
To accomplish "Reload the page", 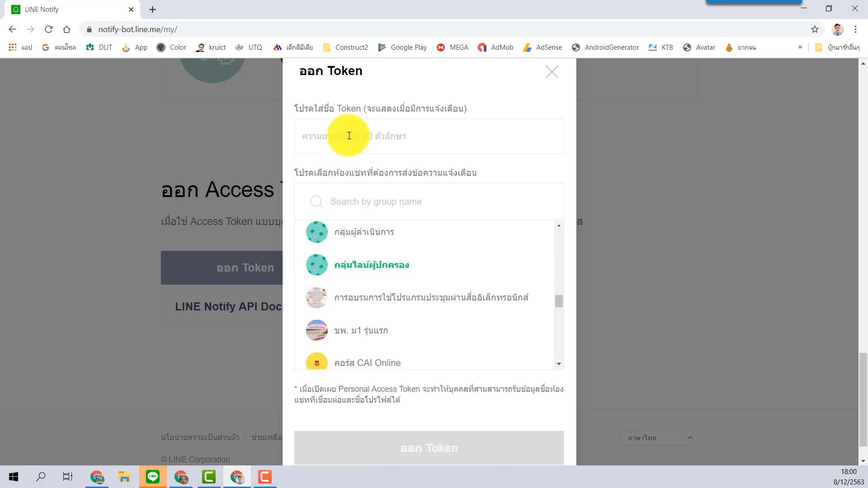I will (48, 29).
